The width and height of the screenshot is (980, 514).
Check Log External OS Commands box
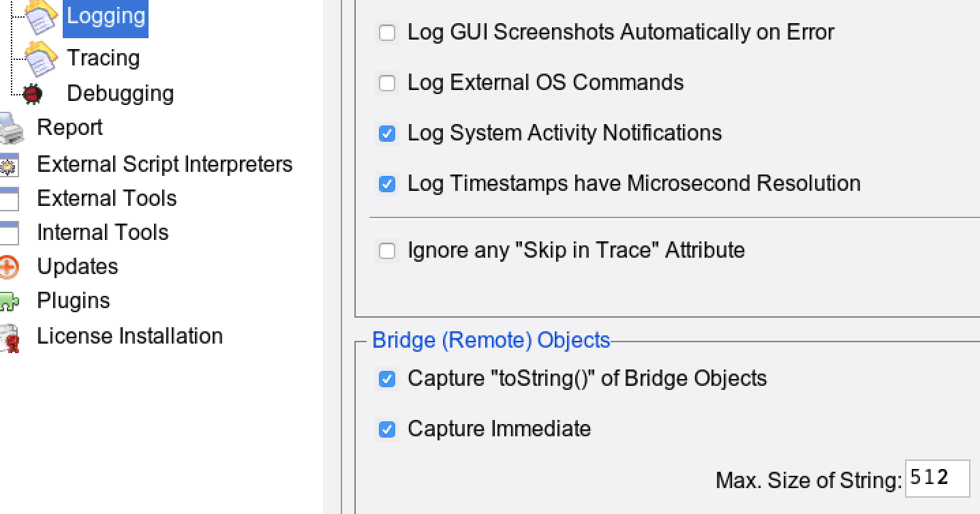pos(387,83)
